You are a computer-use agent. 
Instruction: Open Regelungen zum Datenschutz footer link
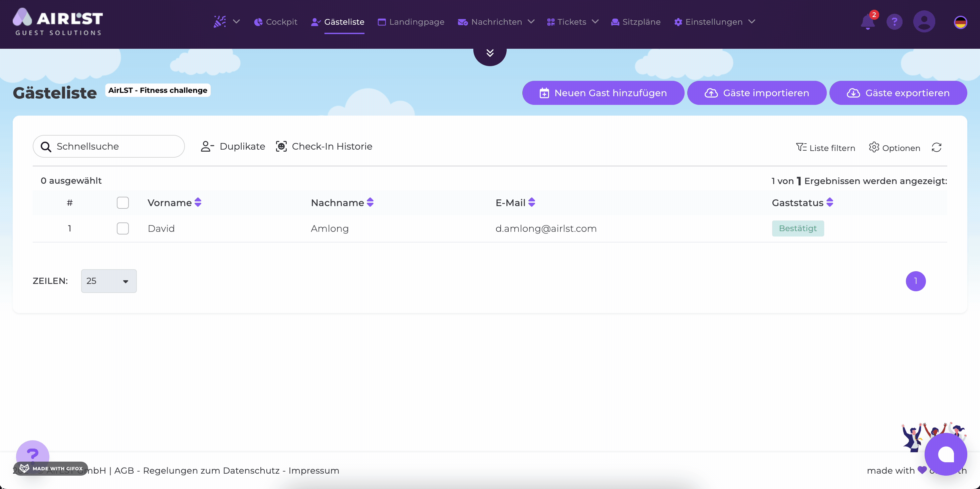[x=211, y=471]
